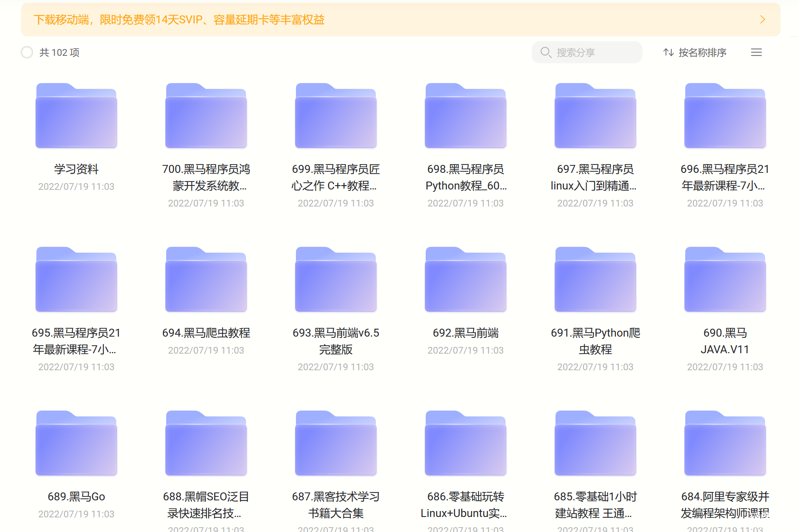Click the name 700.黑马程序员鸿蒙开发系统教...
The height and width of the screenshot is (532, 798).
pos(206,178)
